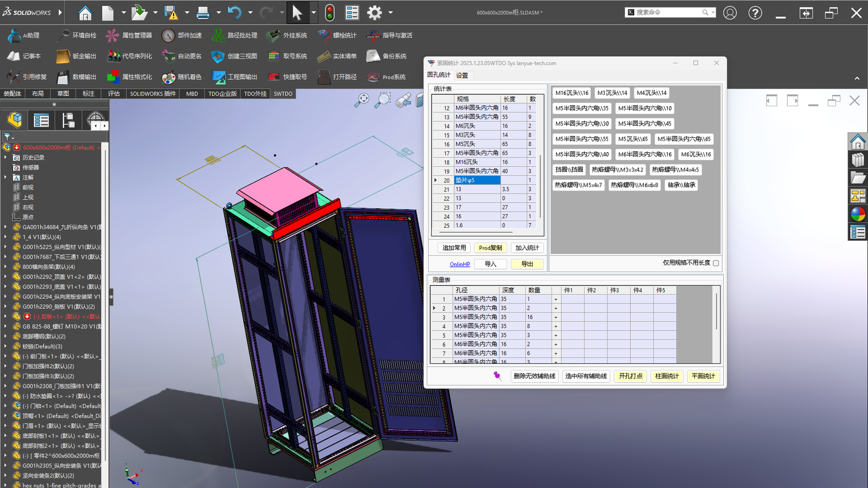Viewport: 868px width, 488px height.
Task: Switch to the 设置 tab in dialog
Action: click(x=462, y=75)
